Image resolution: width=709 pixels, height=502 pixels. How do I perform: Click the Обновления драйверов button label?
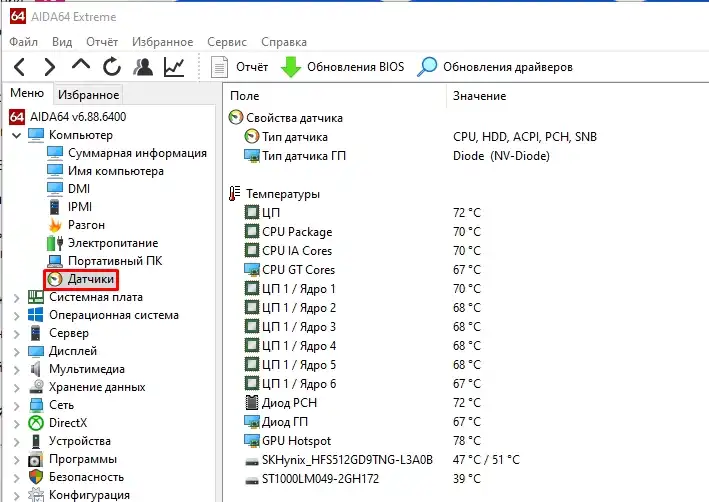(508, 67)
